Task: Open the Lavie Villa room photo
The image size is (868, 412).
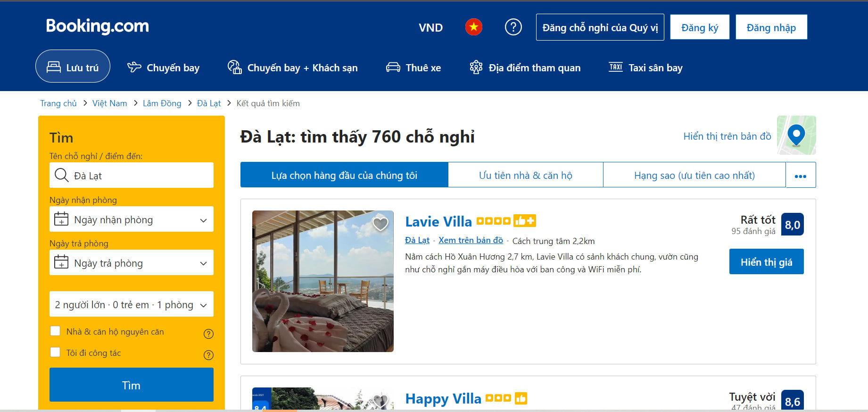Action: click(x=323, y=281)
